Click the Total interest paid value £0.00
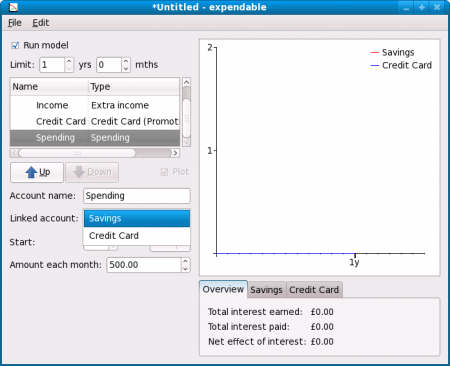Screen dimensions: 450x366 pos(322,327)
